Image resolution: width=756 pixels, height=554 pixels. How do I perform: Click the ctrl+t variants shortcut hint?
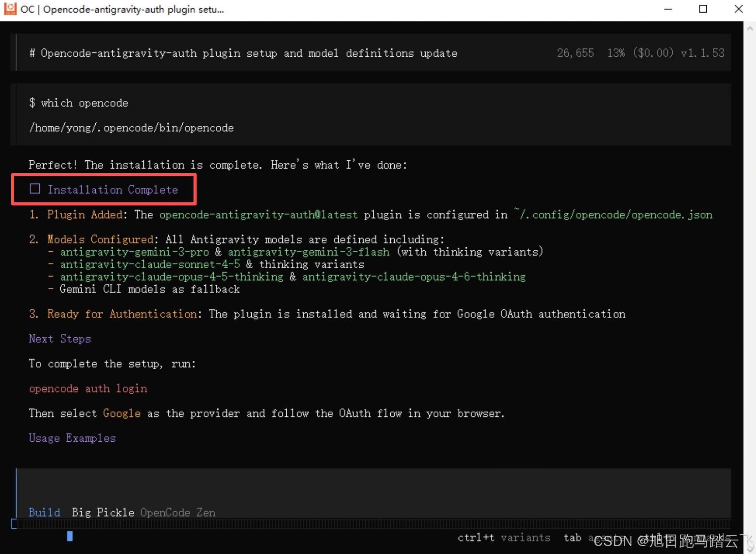tap(503, 537)
